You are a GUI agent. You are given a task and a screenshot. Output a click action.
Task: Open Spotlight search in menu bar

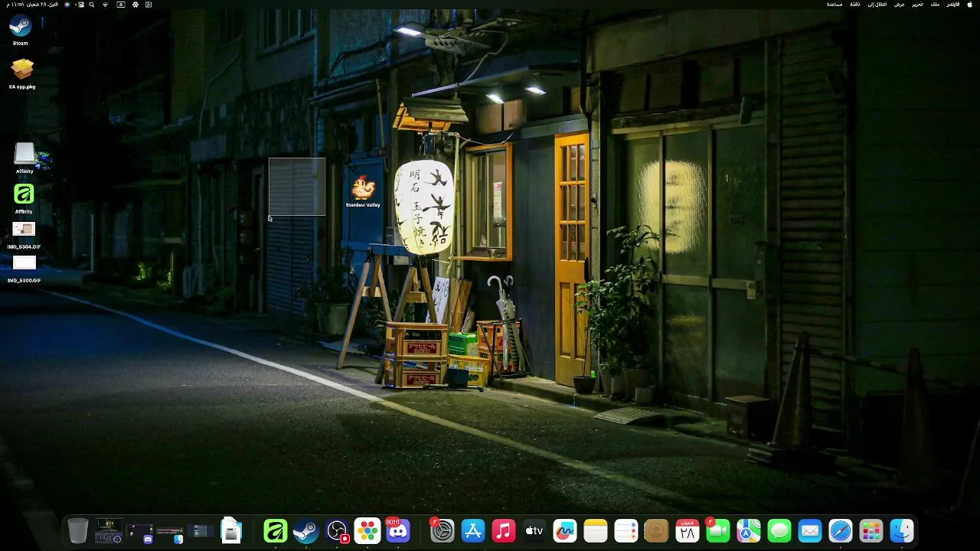[x=92, y=5]
